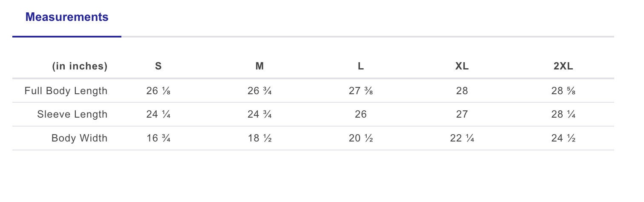Click the 24 ¼ sleeve length value
The image size is (644, 202).
pyautogui.click(x=158, y=115)
